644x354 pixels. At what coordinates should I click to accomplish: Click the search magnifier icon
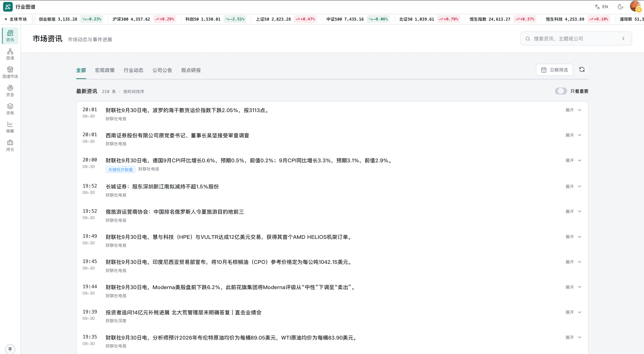(x=527, y=39)
